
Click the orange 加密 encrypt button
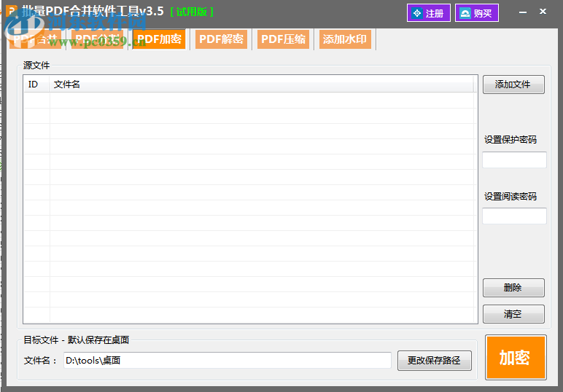516,357
